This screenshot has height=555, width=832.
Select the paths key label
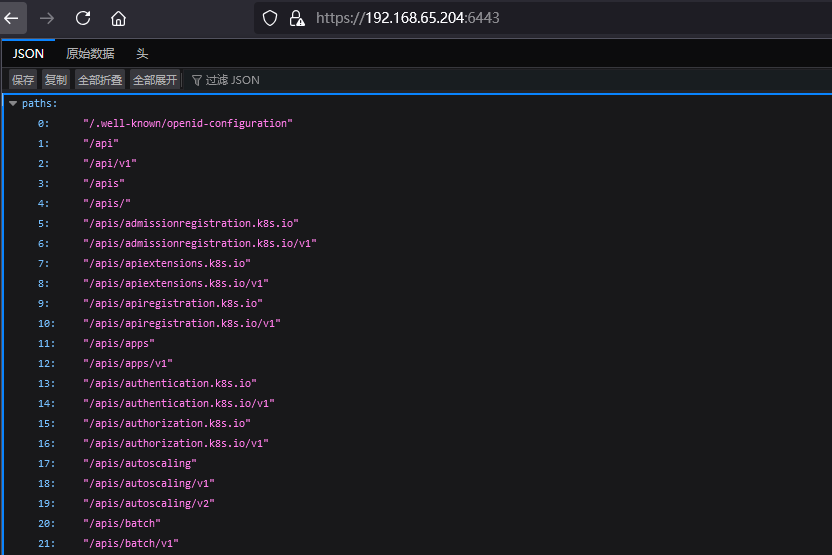coord(40,103)
